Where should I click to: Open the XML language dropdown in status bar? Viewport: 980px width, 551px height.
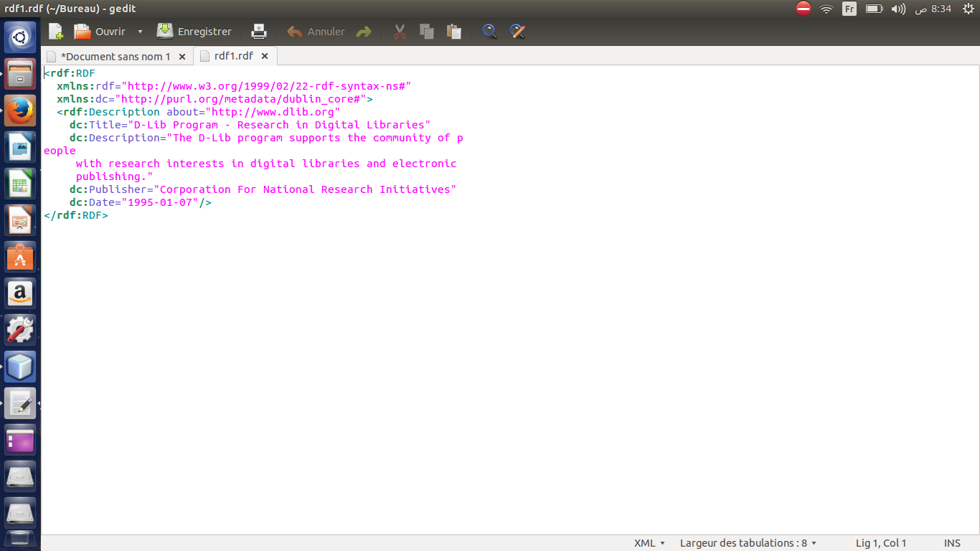649,543
